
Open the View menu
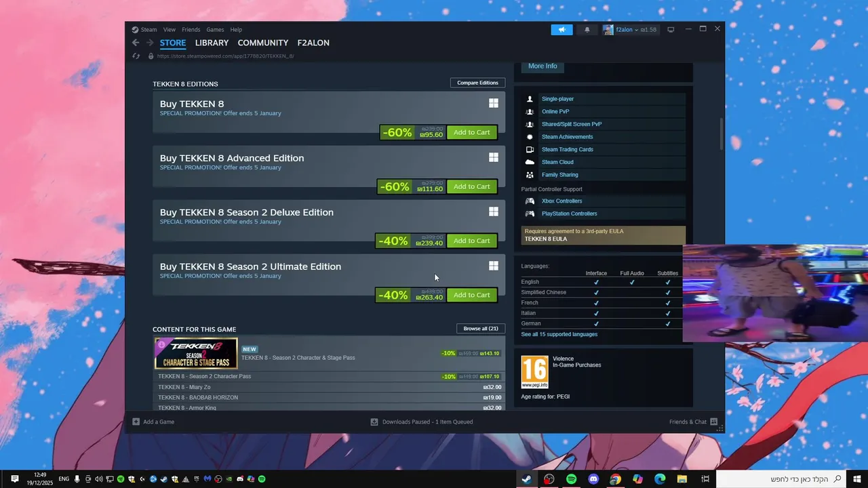click(x=170, y=30)
